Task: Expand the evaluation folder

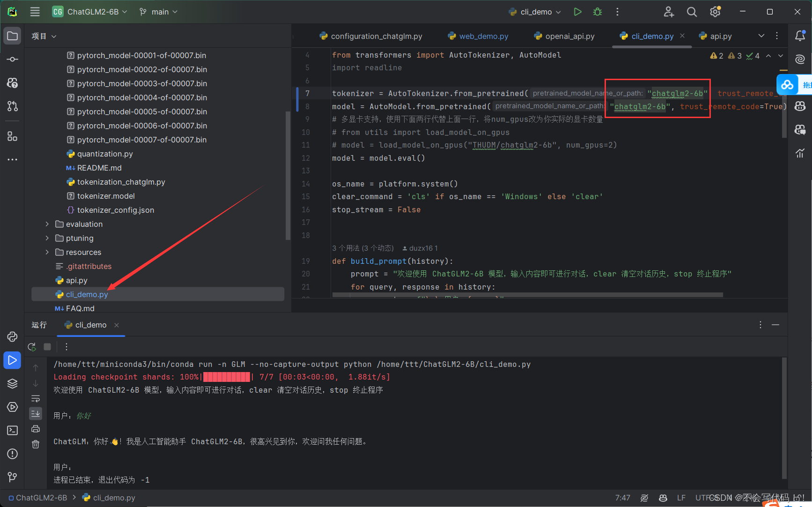Action: point(47,224)
